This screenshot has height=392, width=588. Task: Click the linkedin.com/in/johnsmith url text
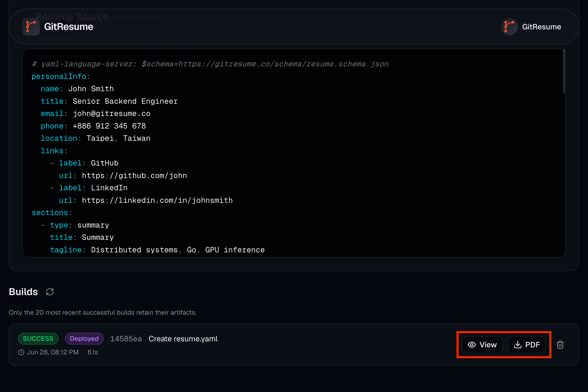(x=157, y=200)
